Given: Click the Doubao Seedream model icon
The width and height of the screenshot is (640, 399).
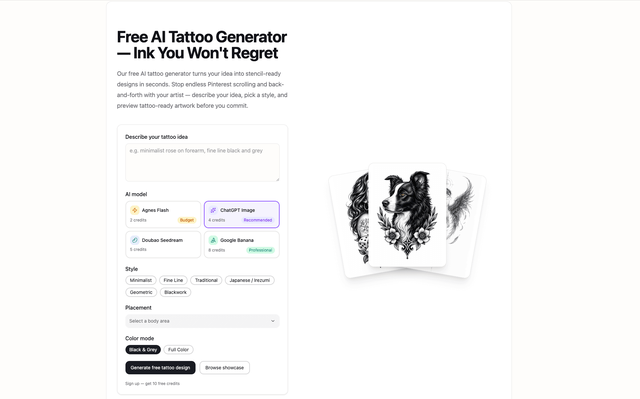Looking at the screenshot, I should [x=135, y=240].
